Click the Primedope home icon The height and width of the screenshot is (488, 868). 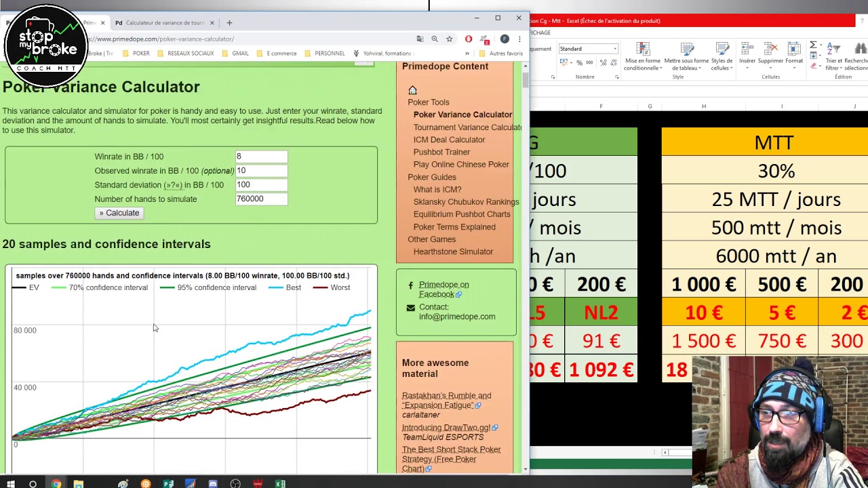(412, 90)
